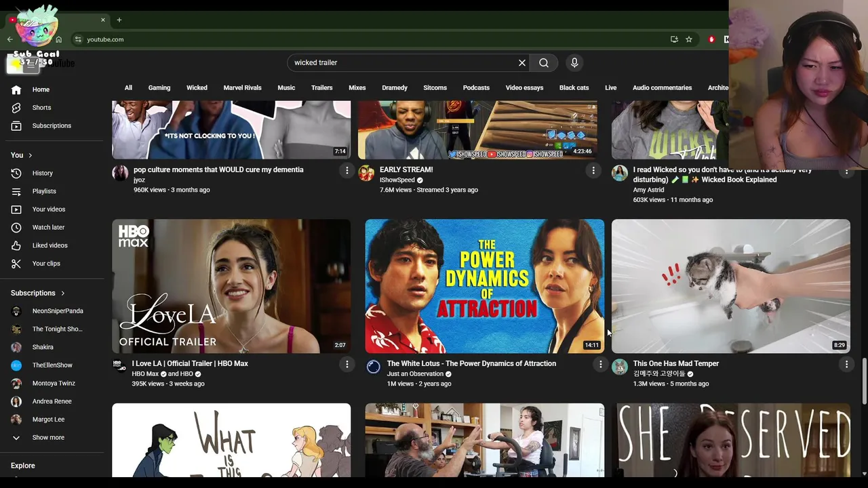
Task: Open the menu for the White Lotus video
Action: tap(600, 365)
